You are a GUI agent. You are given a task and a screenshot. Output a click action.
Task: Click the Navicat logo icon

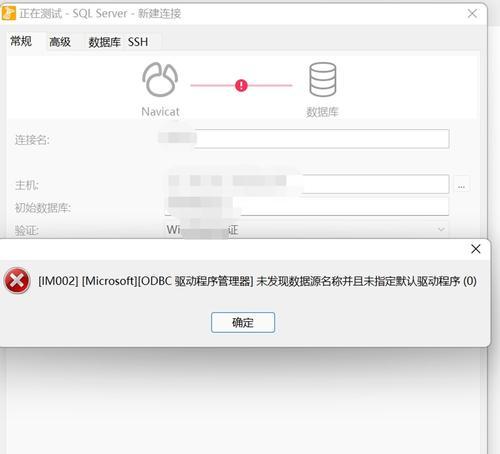(160, 80)
